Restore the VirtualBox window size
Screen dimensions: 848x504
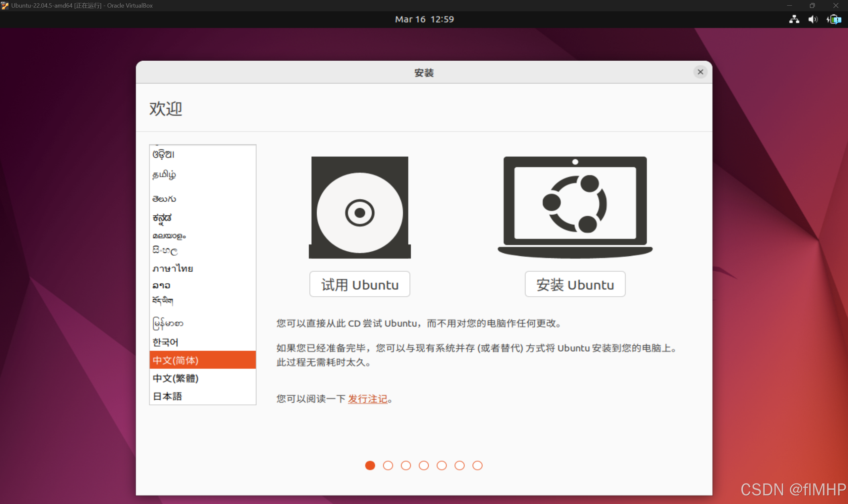click(812, 5)
